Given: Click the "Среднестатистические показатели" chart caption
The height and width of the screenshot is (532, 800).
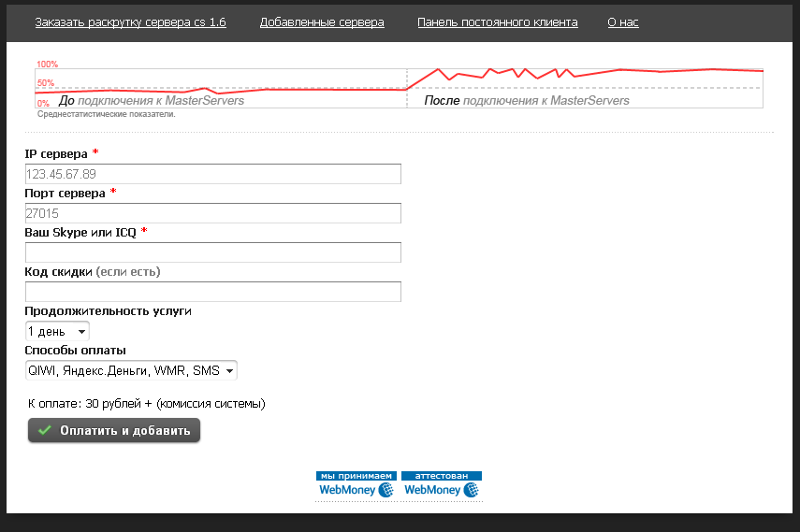Looking at the screenshot, I should pyautogui.click(x=106, y=114).
